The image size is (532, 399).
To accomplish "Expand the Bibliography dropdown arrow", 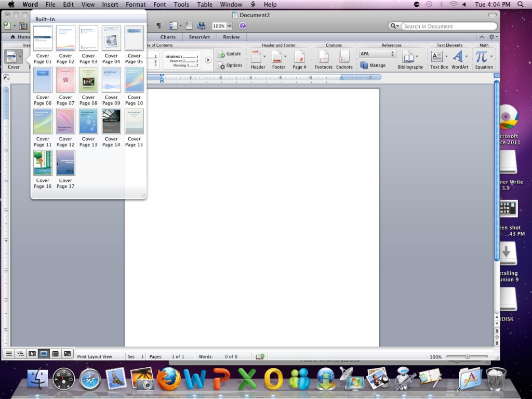I will [x=417, y=56].
